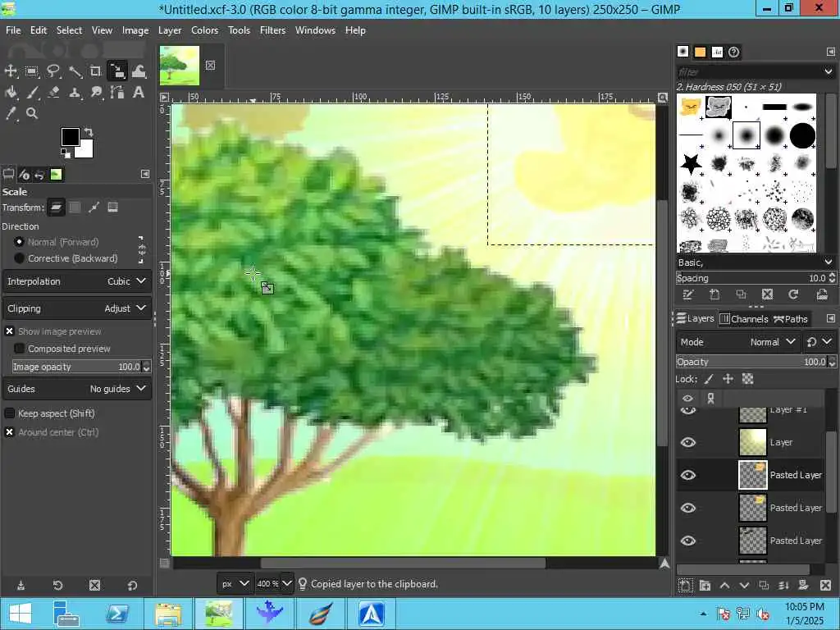Select the Smudge tool

[95, 92]
